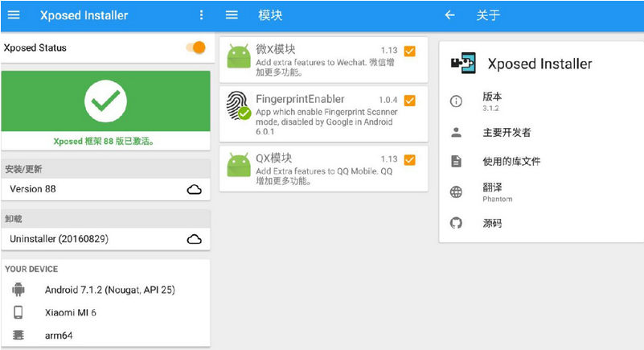Go back from the 关于 screen
644x350 pixels.
click(449, 15)
